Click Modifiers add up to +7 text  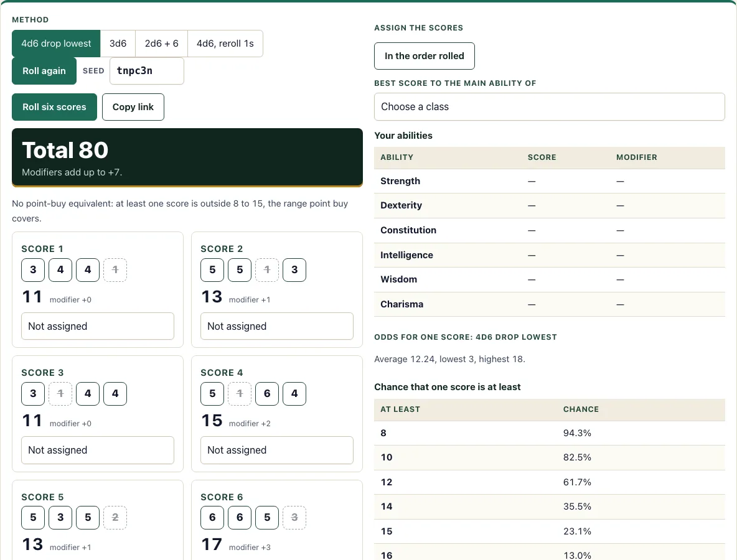[72, 172]
